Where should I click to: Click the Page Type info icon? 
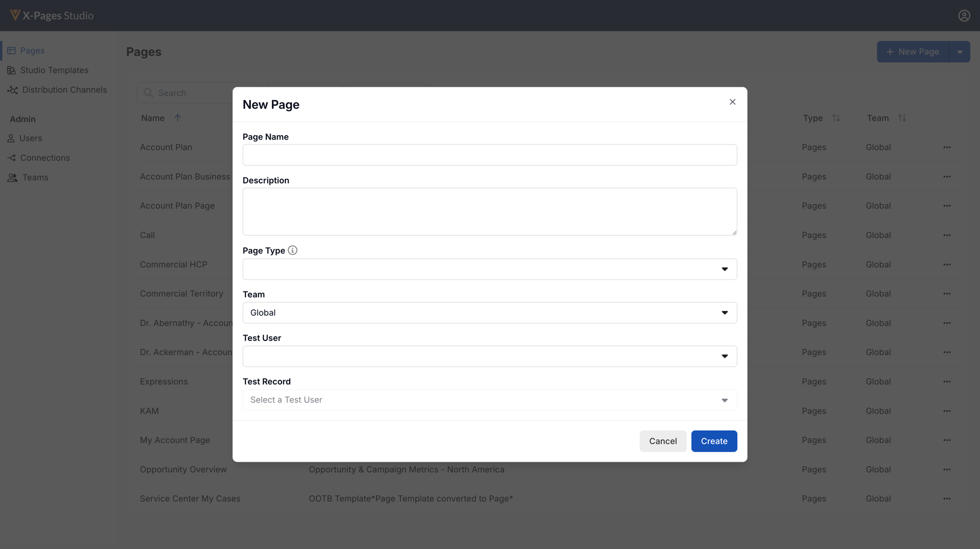coord(292,251)
